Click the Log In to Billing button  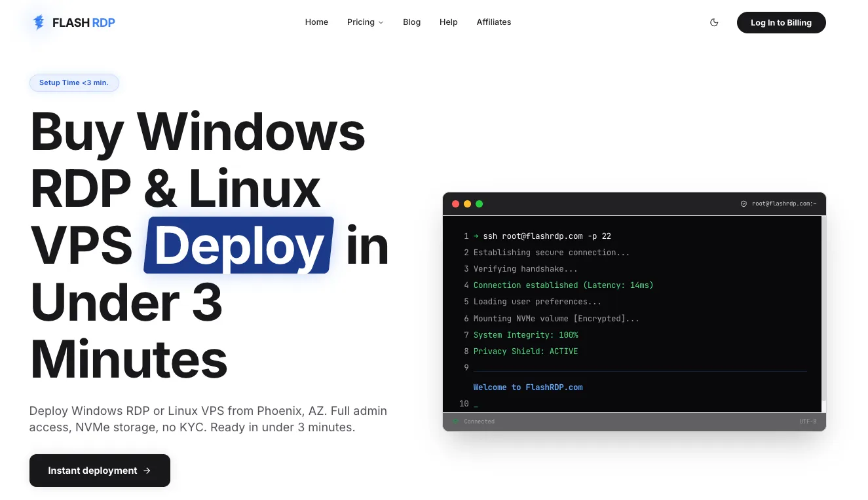[781, 22]
